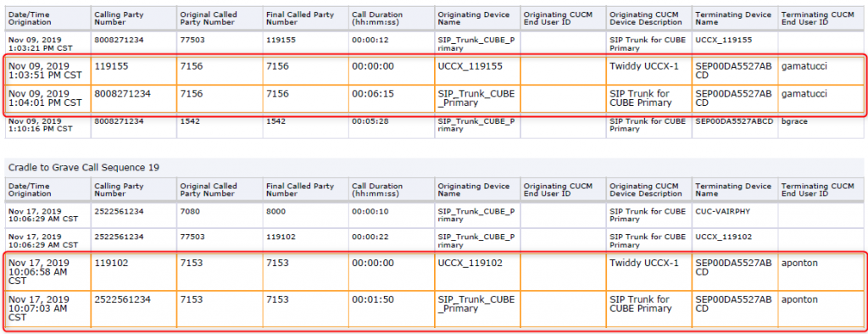Select Original Called Party Number 1542 cell
Image resolution: width=868 pixels, height=334 pixels.
(x=220, y=125)
